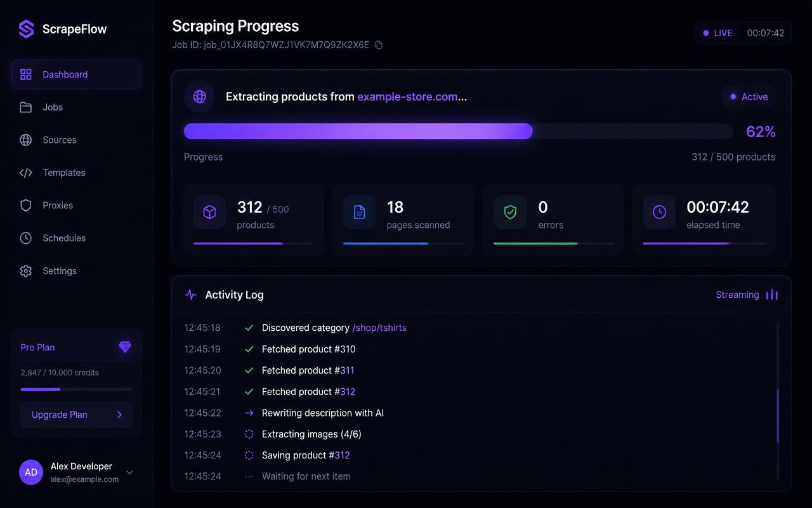Click the document icon on pages scanned card

[359, 212]
